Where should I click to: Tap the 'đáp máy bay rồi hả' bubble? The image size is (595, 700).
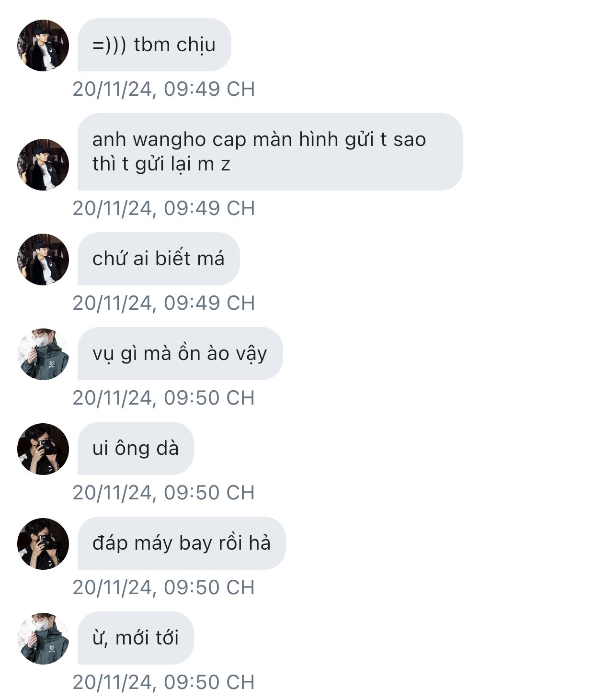[x=182, y=543]
